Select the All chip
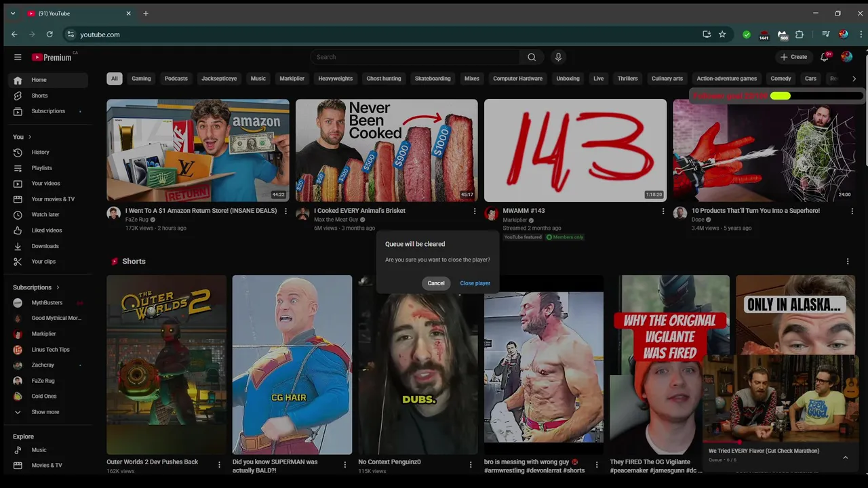The width and height of the screenshot is (868, 488). (x=115, y=79)
